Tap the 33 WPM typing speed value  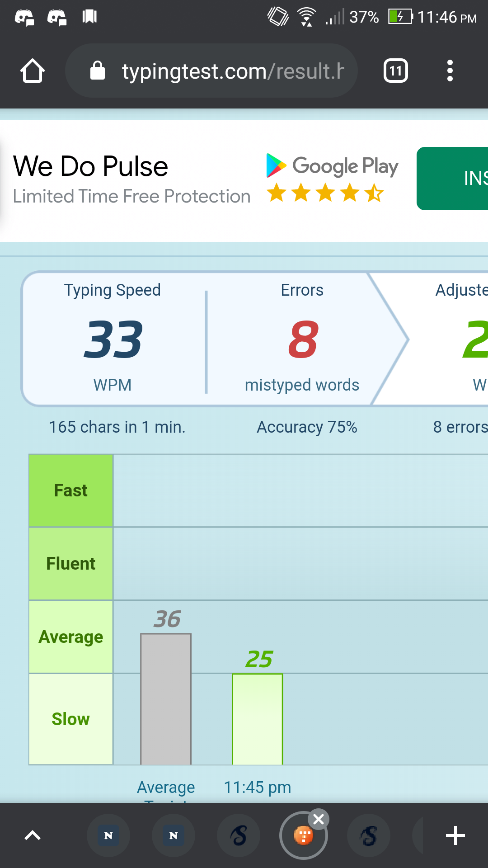click(113, 340)
